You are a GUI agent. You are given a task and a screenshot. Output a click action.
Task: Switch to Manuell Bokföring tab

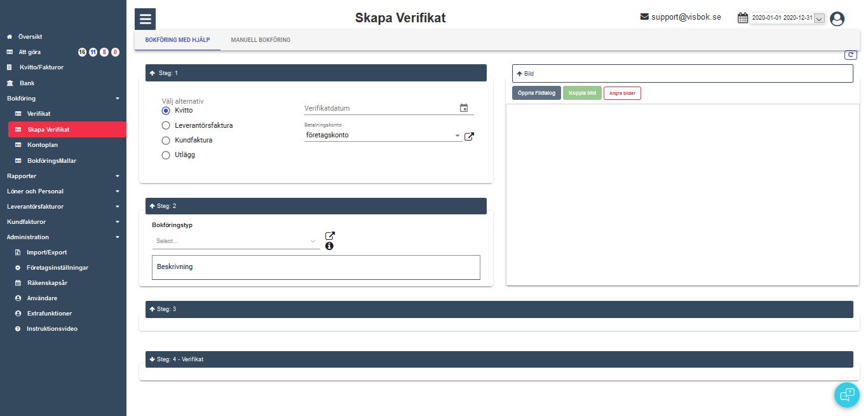click(261, 40)
